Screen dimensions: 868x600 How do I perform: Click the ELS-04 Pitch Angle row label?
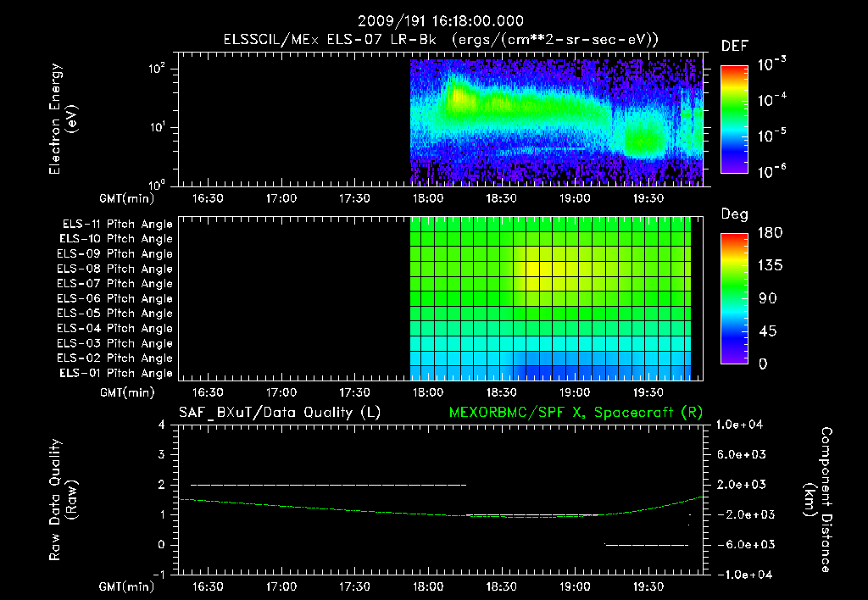pos(115,329)
